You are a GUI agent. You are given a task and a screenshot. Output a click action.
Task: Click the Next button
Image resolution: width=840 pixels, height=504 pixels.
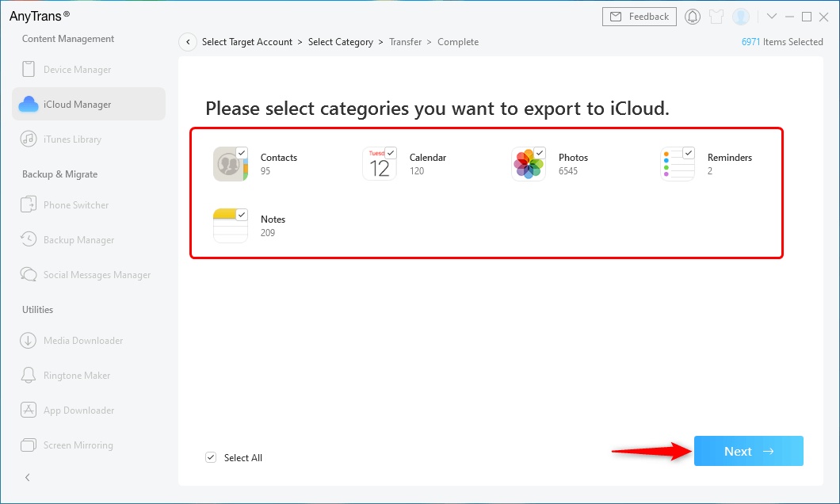pos(748,451)
